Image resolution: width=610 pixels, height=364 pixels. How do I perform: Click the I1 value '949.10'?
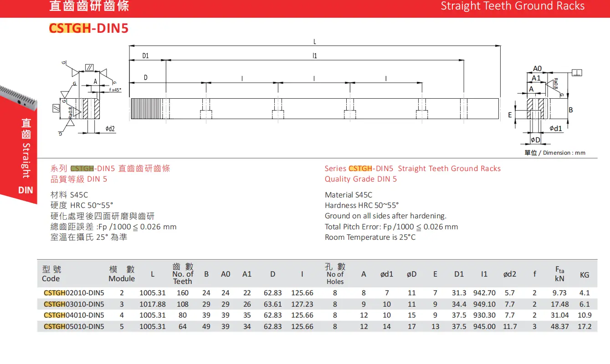tap(484, 304)
